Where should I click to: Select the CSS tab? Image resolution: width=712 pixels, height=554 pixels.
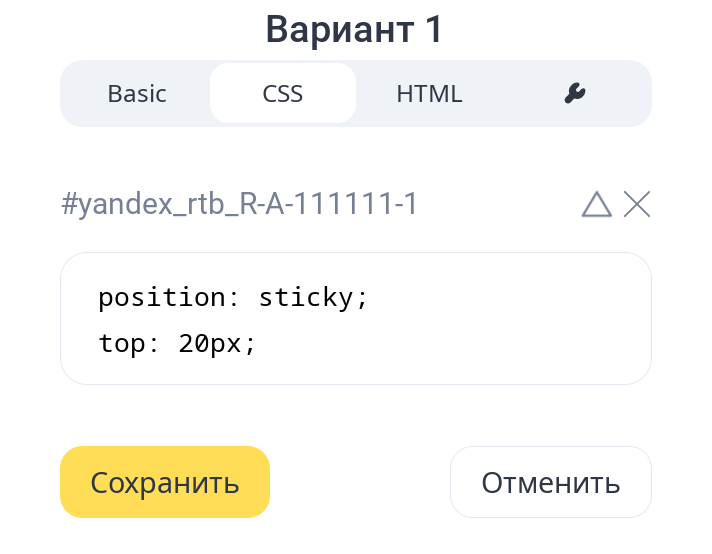[283, 94]
